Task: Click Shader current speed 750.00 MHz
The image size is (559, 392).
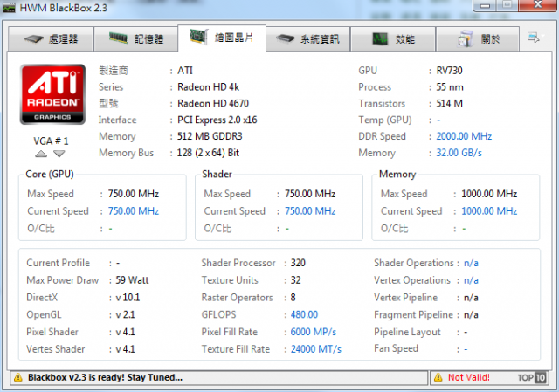Action: click(x=310, y=211)
